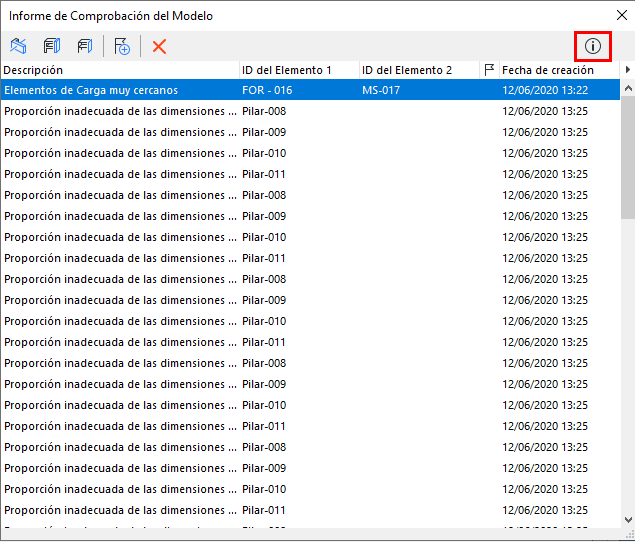Sort list by Descripción column header
This screenshot has height=542, width=635.
tap(120, 70)
